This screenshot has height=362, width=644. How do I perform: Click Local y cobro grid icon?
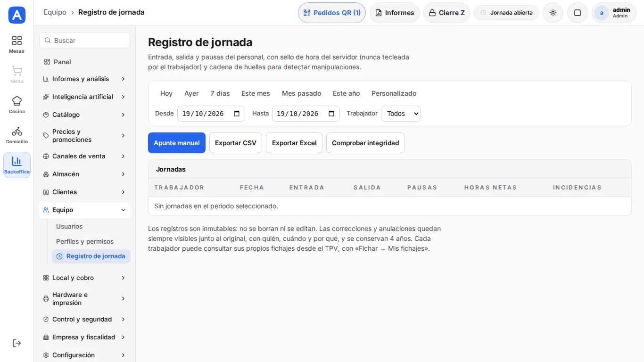point(46,278)
